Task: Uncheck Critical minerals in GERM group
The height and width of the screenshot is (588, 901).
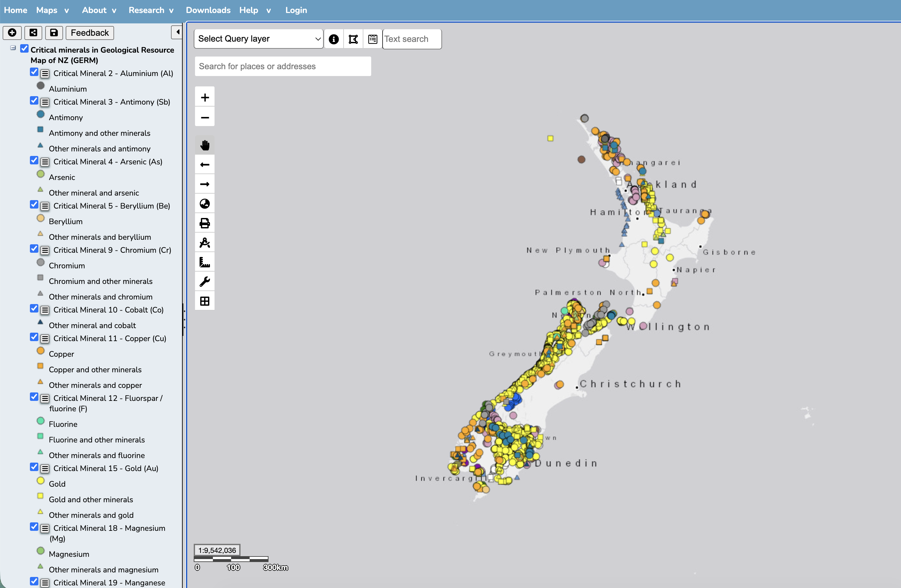Action: point(25,48)
